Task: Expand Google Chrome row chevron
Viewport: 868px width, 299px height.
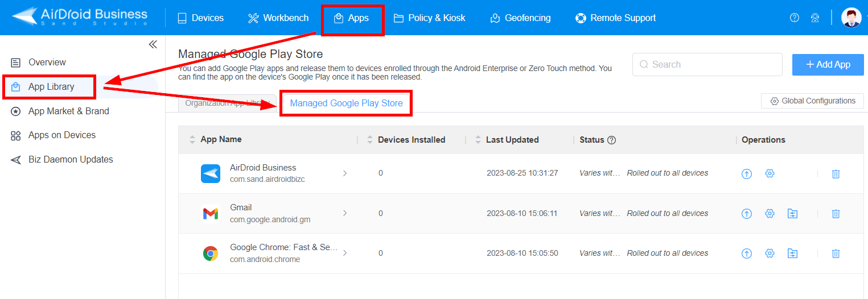Action: (x=345, y=253)
